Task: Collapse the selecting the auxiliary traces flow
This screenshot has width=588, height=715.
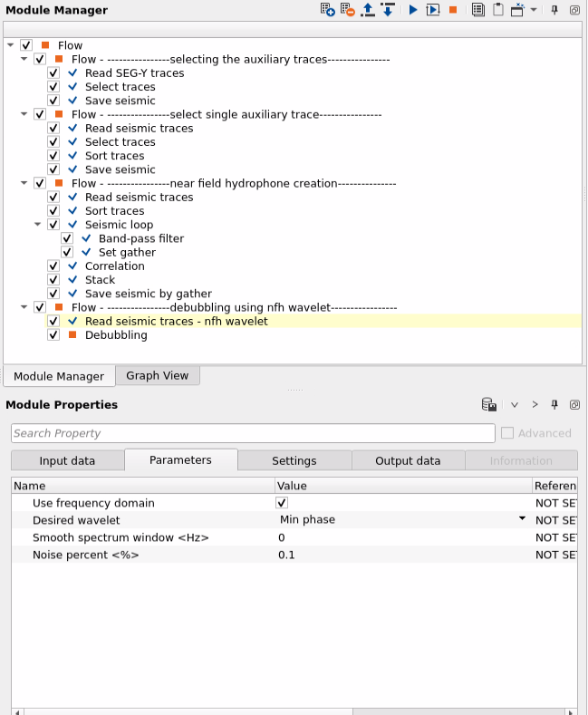Action: coord(24,59)
